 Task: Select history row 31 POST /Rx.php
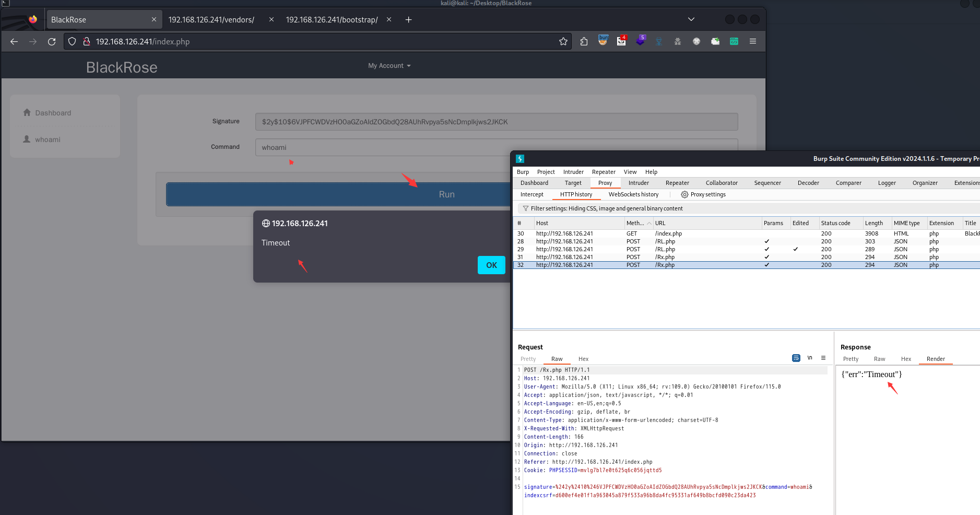(x=747, y=257)
